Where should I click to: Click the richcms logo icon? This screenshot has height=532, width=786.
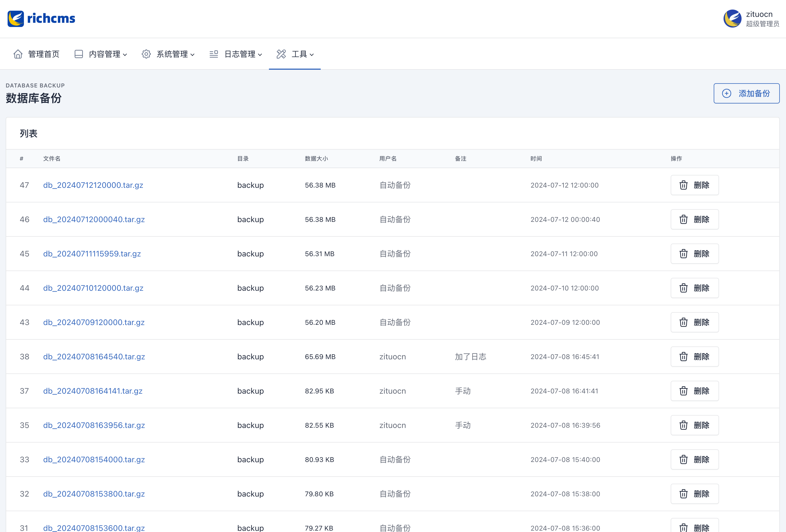pos(15,19)
